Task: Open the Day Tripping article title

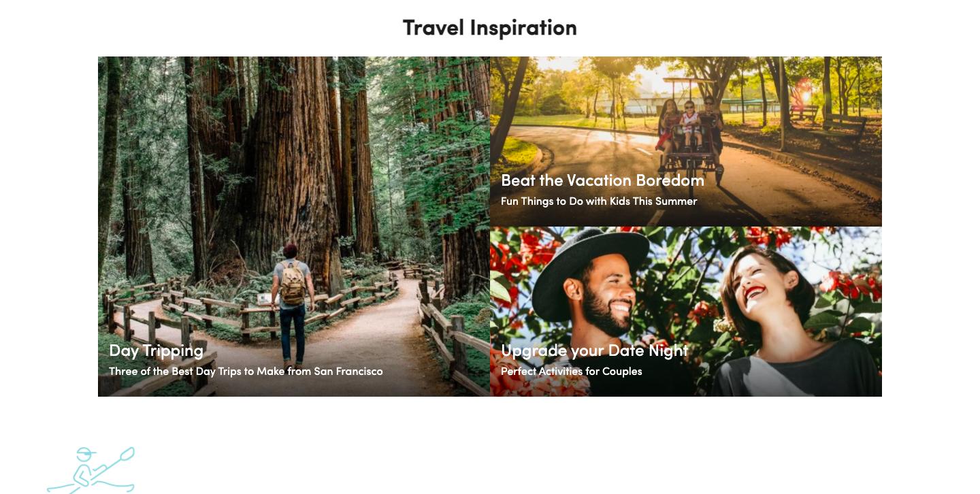Action: (x=156, y=350)
